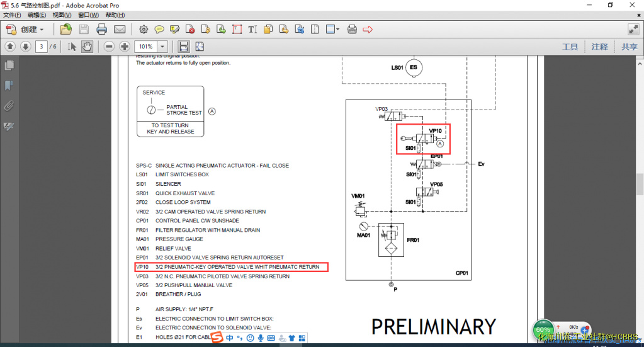Go to the previous page arrow
Image resolution: width=644 pixels, height=347 pixels.
click(10, 47)
